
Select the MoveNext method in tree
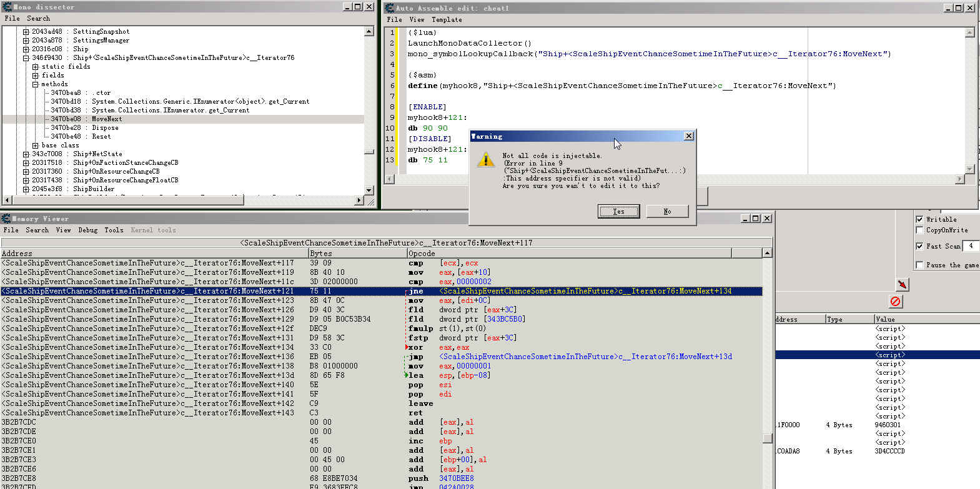point(107,119)
